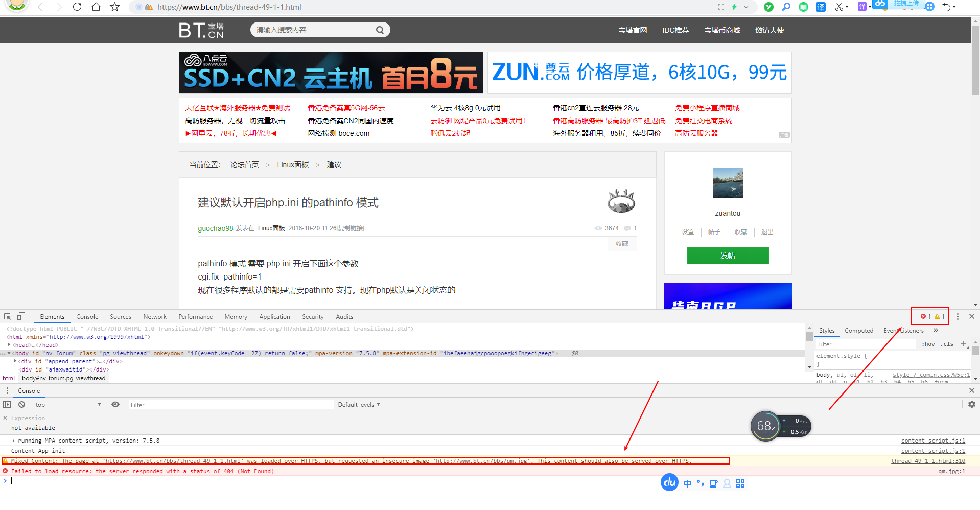Screen dimensions: 980x510
Task: Enable the :hov pseudo-class toggle in Styles
Action: pyautogui.click(x=927, y=344)
